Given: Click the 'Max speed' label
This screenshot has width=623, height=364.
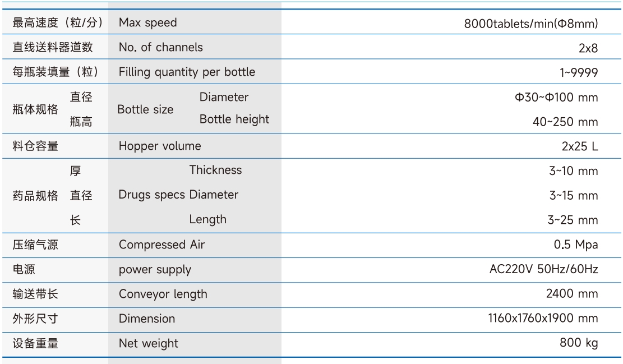Looking at the screenshot, I should pyautogui.click(x=147, y=23).
